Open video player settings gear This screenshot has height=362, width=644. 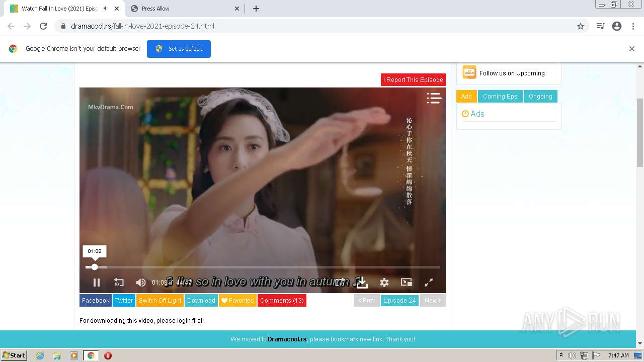384,283
